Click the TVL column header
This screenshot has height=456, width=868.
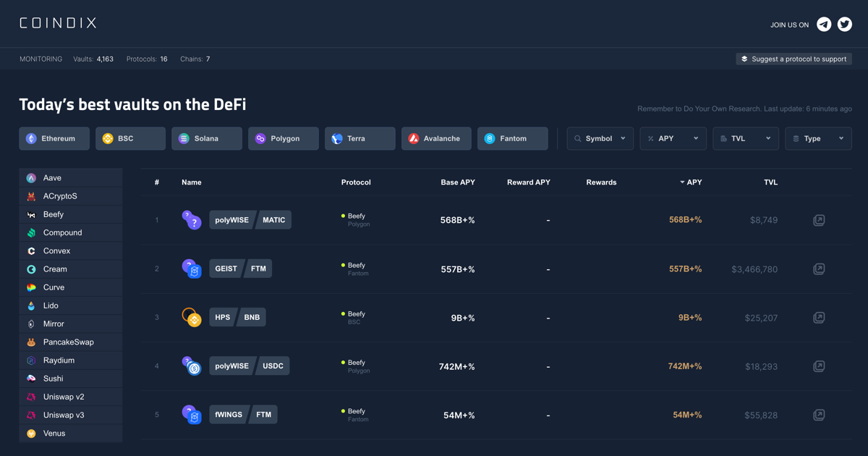(x=771, y=182)
